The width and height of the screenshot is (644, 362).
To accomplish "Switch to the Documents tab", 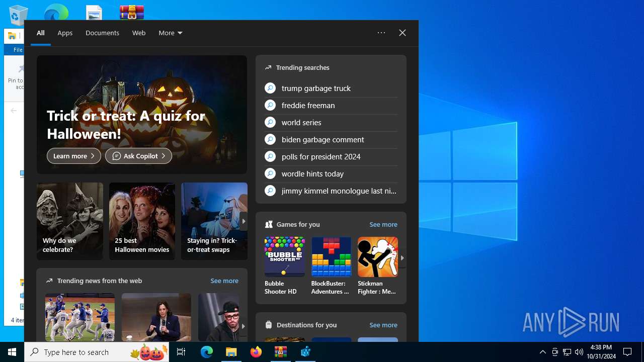I will (102, 33).
